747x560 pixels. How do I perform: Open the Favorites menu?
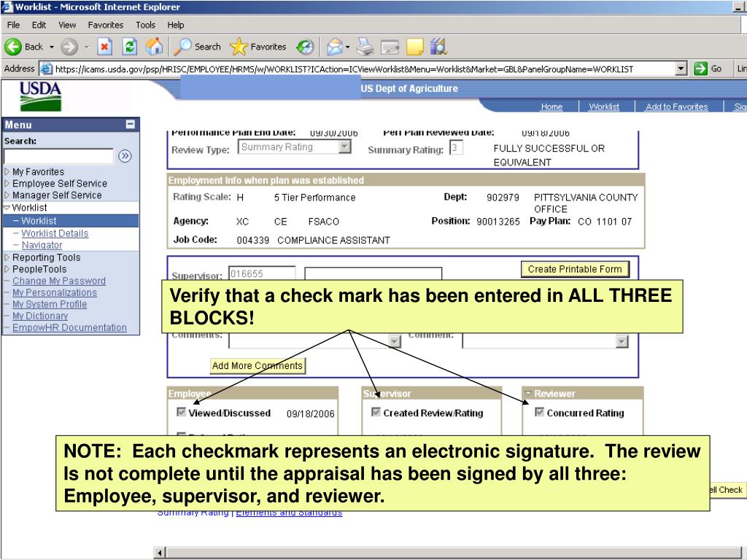click(x=106, y=25)
